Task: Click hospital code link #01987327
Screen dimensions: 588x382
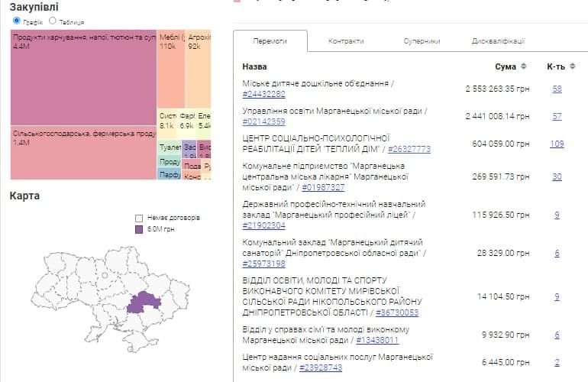Action: [323, 187]
